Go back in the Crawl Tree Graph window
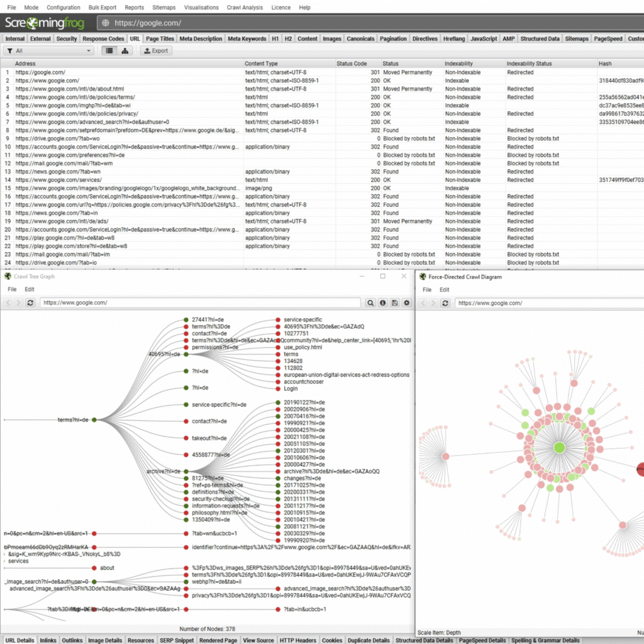The width and height of the screenshot is (644, 644). (8, 303)
